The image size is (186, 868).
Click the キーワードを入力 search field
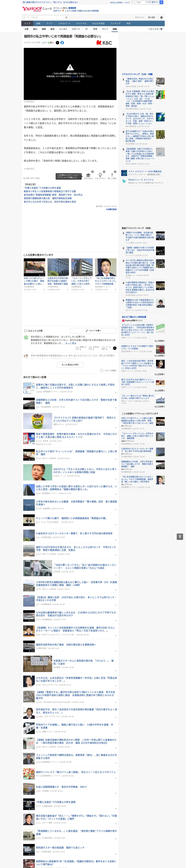click(44, 18)
